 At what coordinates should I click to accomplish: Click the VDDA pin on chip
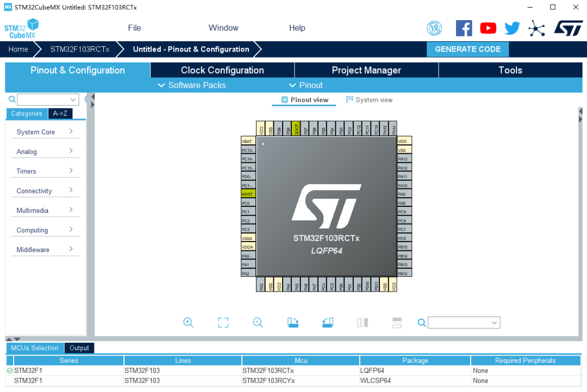(x=248, y=247)
